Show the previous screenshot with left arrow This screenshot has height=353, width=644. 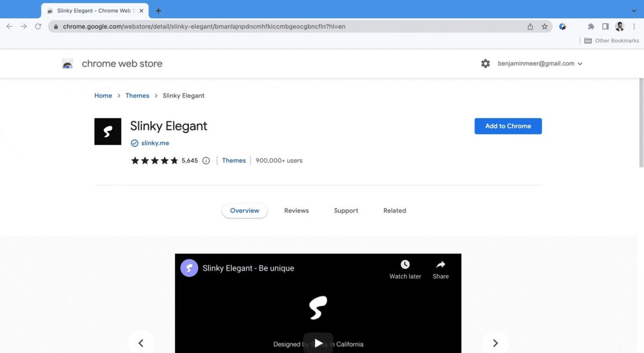tap(141, 343)
